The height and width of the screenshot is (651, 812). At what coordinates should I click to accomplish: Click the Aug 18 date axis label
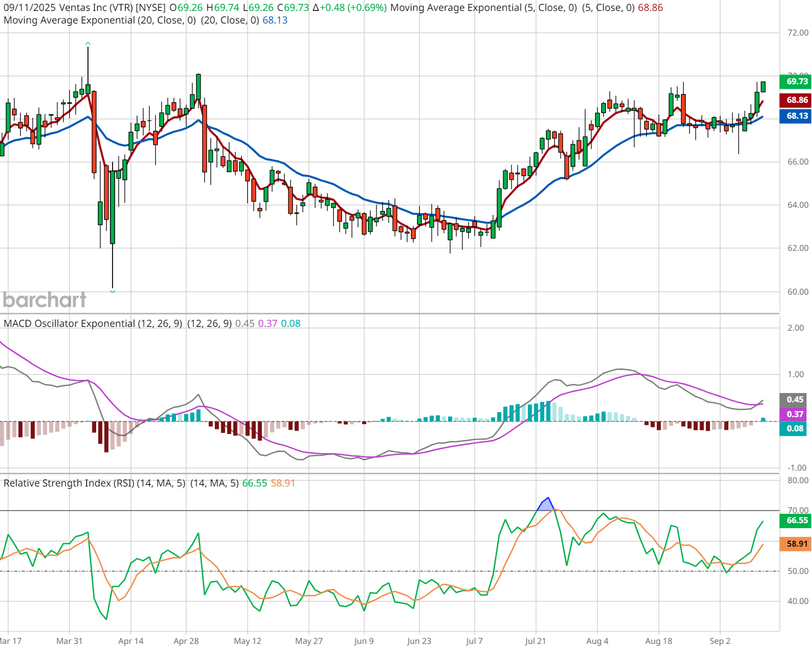[x=658, y=641]
